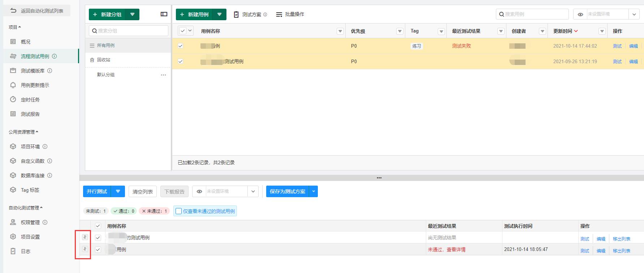Expand the 新建分组 dropdown arrow
The height and width of the screenshot is (273, 644).
pos(132,14)
